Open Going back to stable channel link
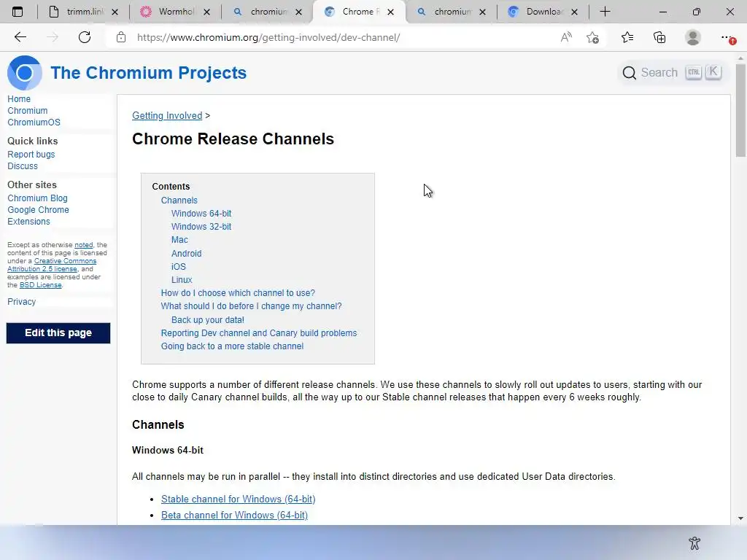The image size is (747, 560). point(232,346)
